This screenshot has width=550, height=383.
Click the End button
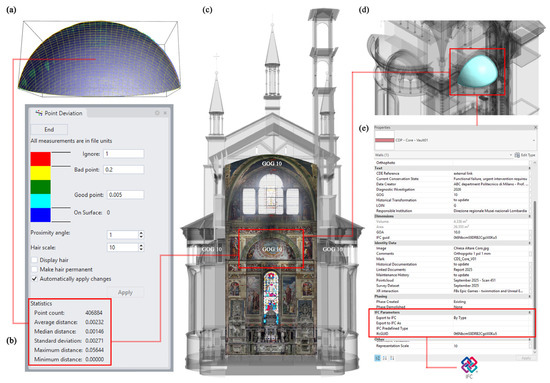[x=49, y=129]
